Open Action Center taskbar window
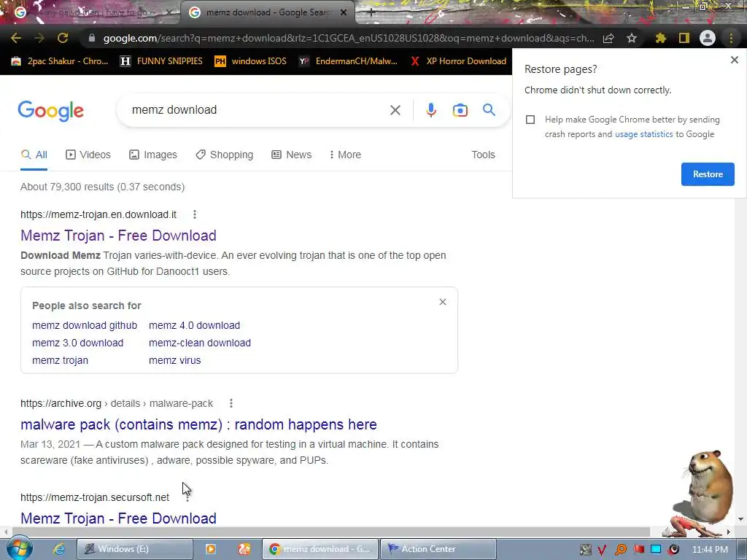Image resolution: width=747 pixels, height=560 pixels. tap(438, 549)
